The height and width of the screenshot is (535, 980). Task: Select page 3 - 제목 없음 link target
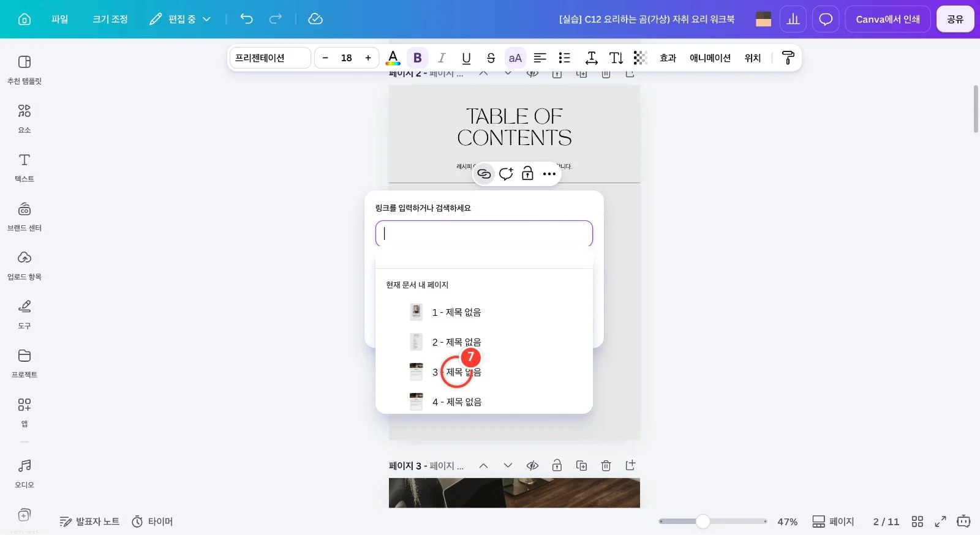(x=484, y=372)
